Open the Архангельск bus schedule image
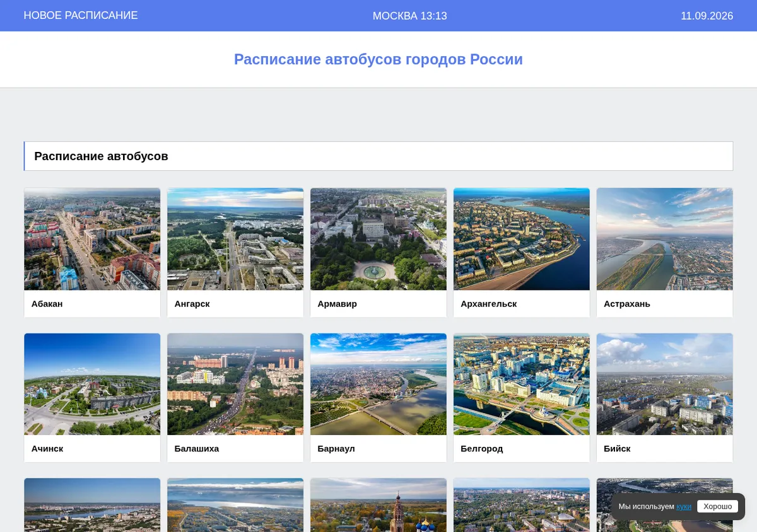The width and height of the screenshot is (757, 532). [522, 239]
